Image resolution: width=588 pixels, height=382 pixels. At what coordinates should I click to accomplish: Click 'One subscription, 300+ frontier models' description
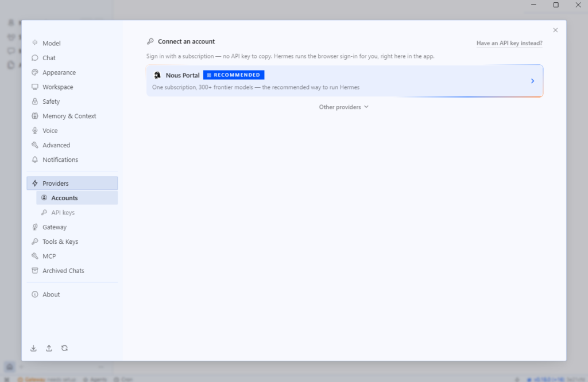(256, 87)
